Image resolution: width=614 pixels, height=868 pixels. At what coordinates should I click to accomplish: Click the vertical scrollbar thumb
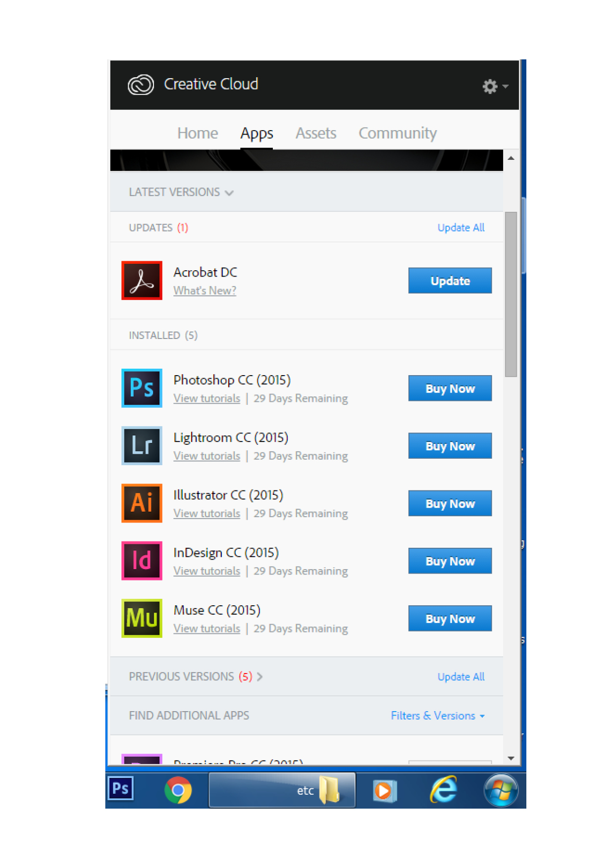point(511,294)
